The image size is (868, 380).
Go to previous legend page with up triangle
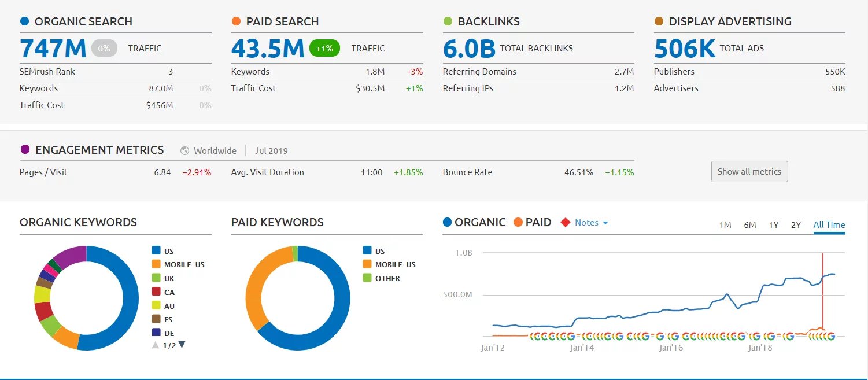[155, 345]
